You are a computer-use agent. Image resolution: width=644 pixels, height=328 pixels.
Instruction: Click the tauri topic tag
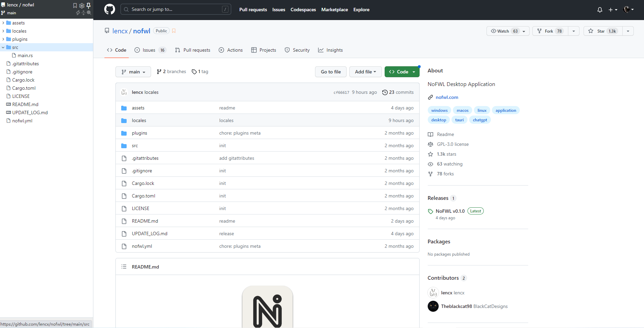pyautogui.click(x=459, y=120)
